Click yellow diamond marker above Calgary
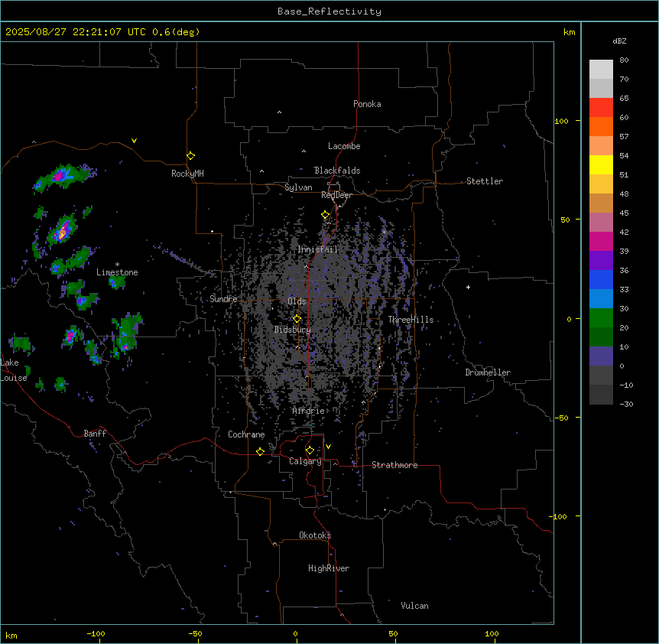Screen dimensions: 659x644 pos(310,450)
